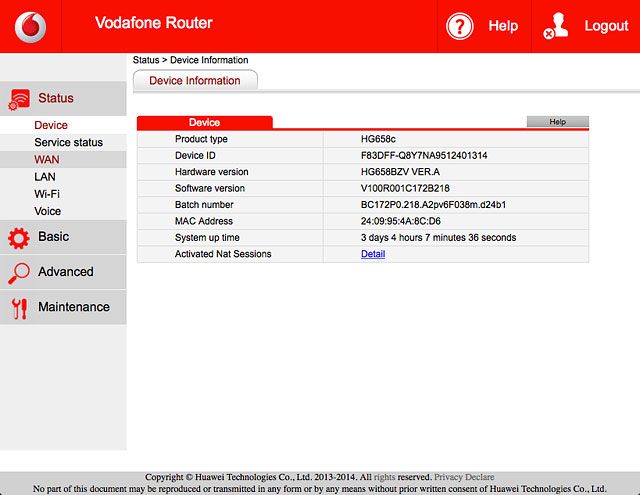The width and height of the screenshot is (640, 495).
Task: Click the Basic gear icon
Action: (x=19, y=238)
